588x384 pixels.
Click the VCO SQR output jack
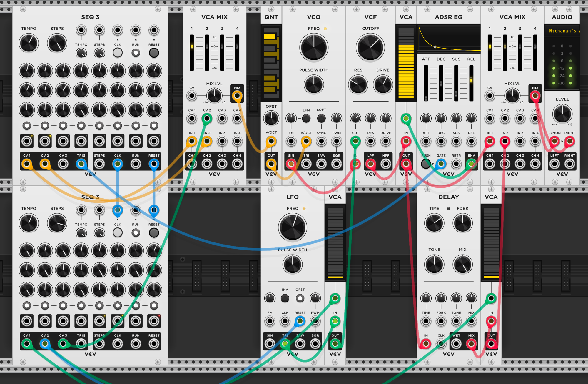point(336,164)
